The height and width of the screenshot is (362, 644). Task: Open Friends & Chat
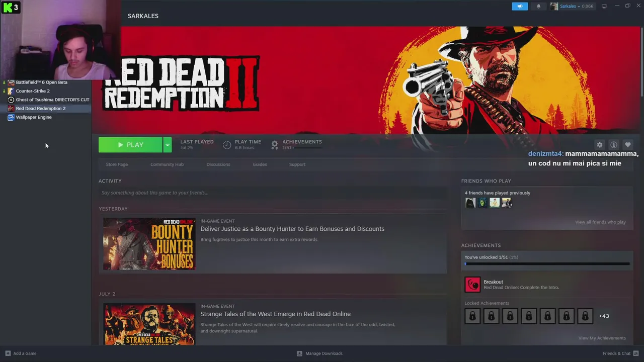pos(617,353)
